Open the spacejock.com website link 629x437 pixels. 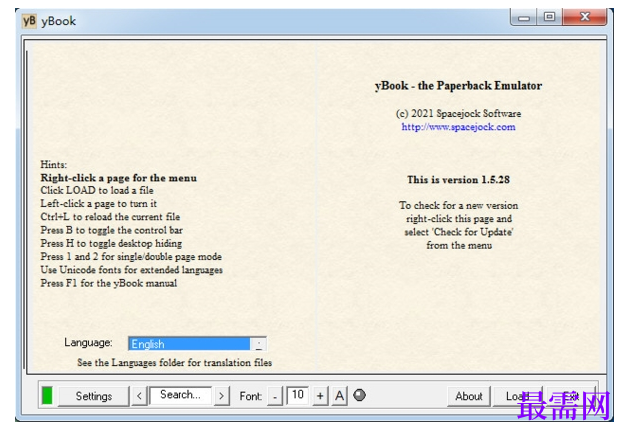459,127
